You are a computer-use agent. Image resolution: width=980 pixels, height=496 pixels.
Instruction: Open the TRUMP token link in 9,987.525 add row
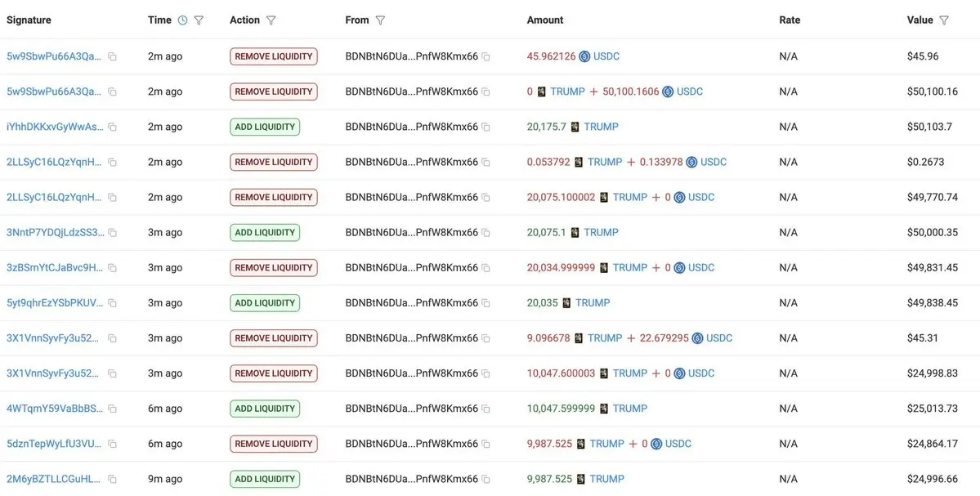(606, 479)
